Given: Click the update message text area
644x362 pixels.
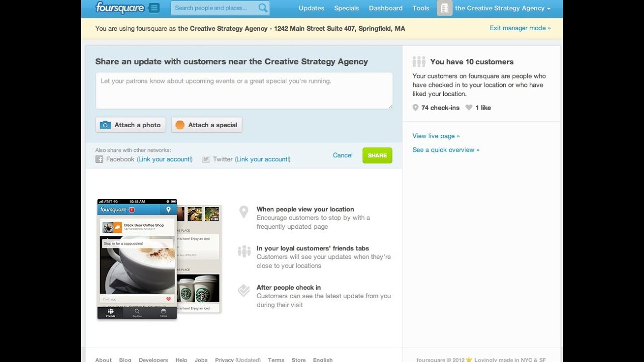Looking at the screenshot, I should click(244, 90).
